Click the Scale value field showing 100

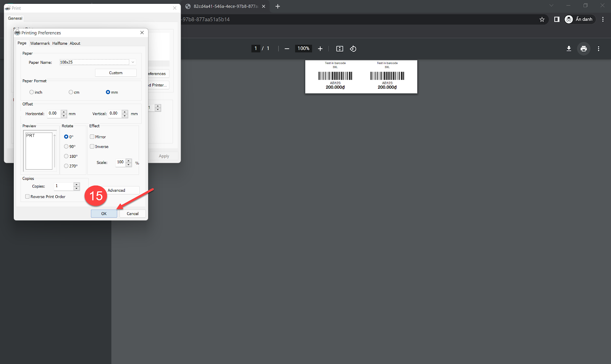point(121,162)
